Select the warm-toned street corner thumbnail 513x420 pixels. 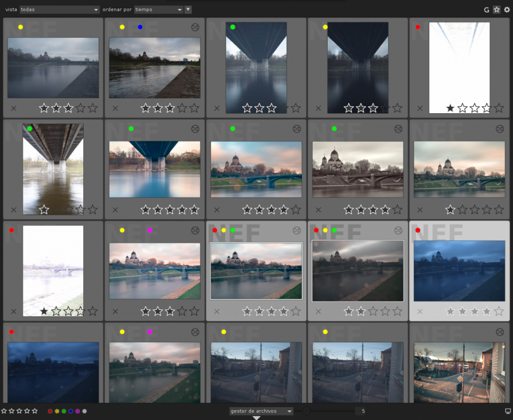pos(459,372)
